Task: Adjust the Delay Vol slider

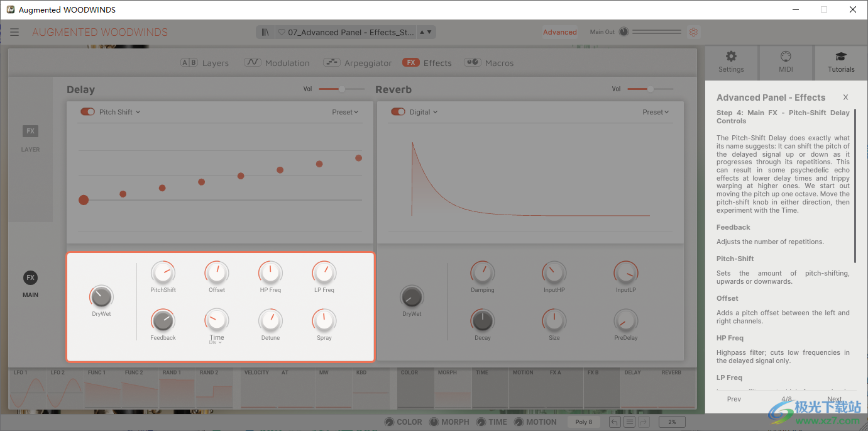Action: click(341, 89)
